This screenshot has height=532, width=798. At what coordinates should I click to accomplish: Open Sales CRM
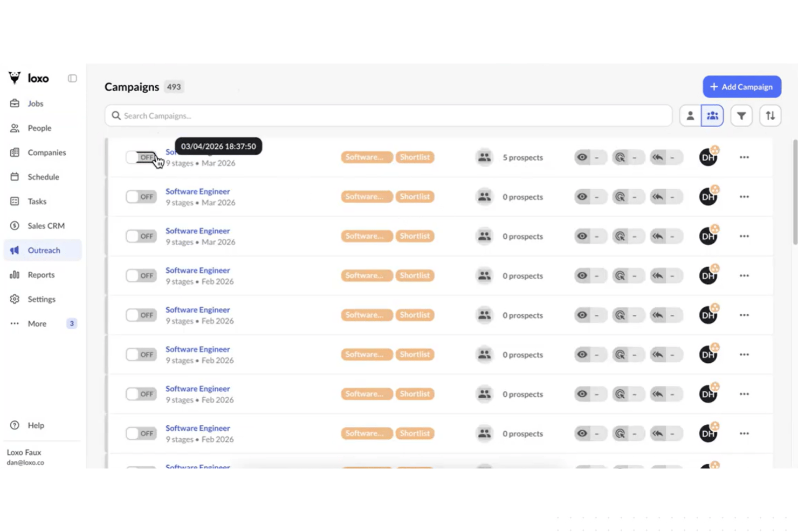[x=46, y=226]
